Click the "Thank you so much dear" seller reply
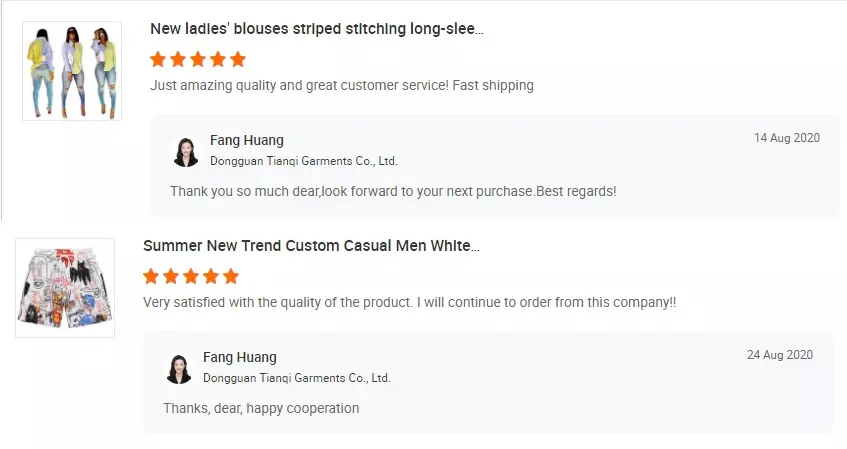 click(393, 191)
